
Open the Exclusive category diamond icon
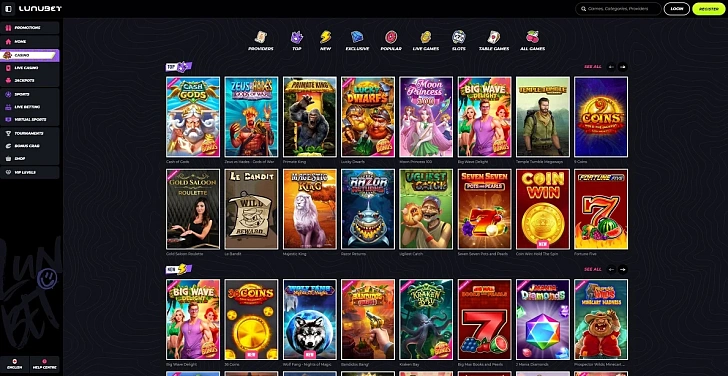pyautogui.click(x=357, y=40)
